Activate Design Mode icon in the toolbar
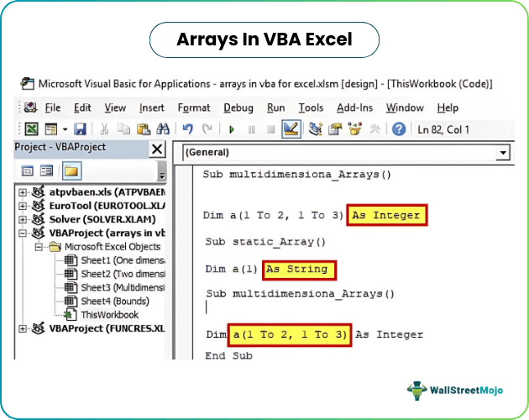The width and height of the screenshot is (529, 420). pyautogui.click(x=291, y=129)
